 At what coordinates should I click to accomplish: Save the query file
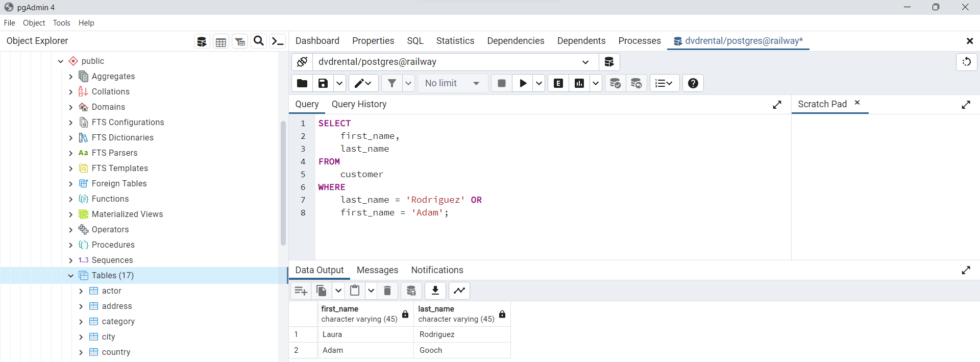click(x=323, y=83)
